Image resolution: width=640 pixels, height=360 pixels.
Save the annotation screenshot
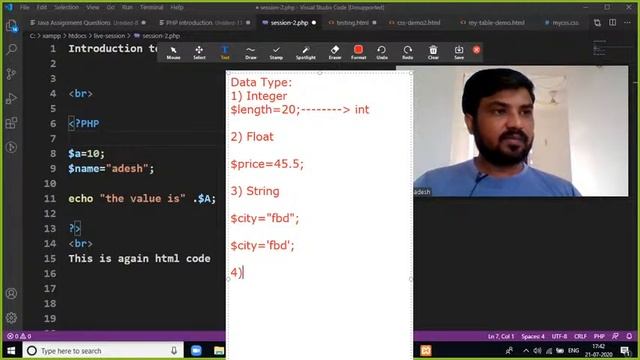(x=459, y=52)
